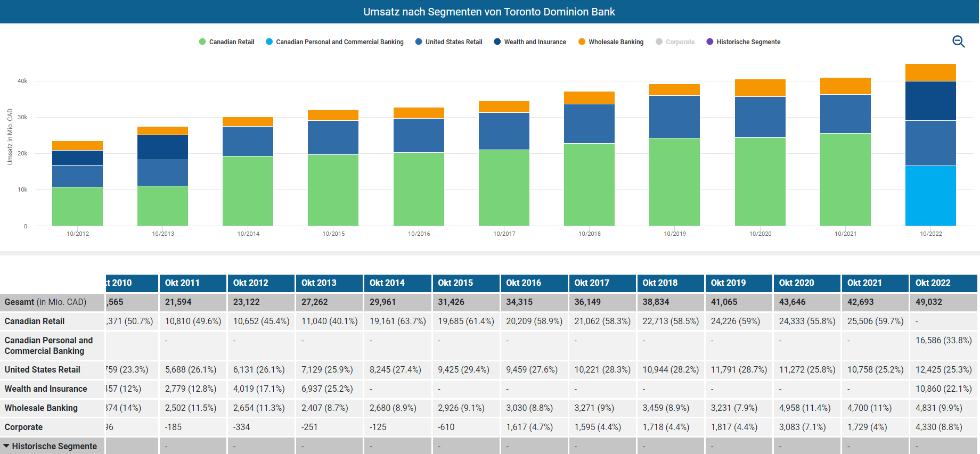980x454 pixels.
Task: Click the green bar segment for 10/2019
Action: [x=674, y=181]
